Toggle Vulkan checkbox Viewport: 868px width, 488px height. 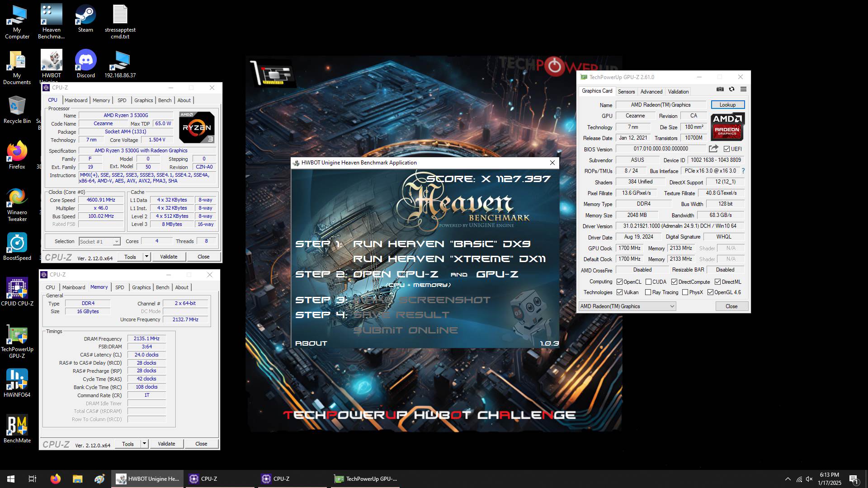pos(619,292)
